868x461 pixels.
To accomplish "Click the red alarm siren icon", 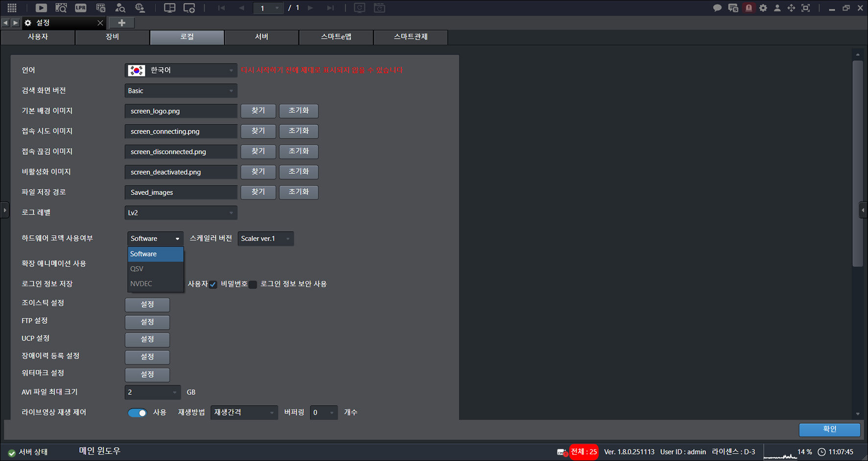I will [748, 8].
